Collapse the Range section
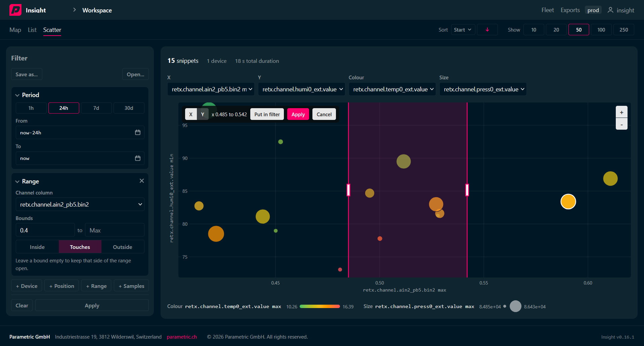This screenshot has width=644, height=346. coord(17,181)
